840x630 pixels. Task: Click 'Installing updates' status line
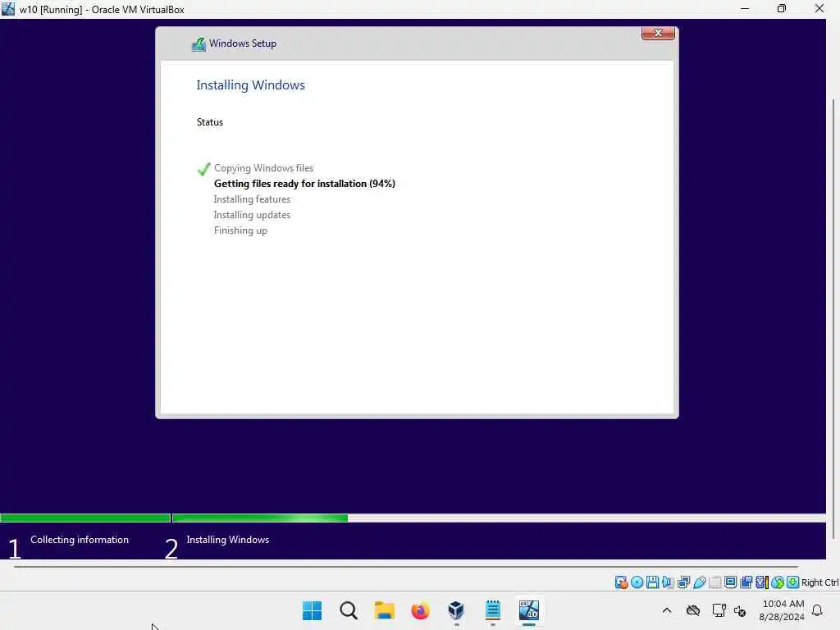point(252,215)
